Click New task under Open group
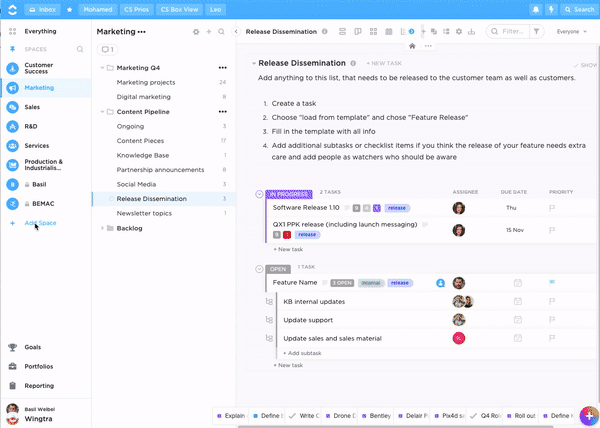The height and width of the screenshot is (428, 600). 289,365
